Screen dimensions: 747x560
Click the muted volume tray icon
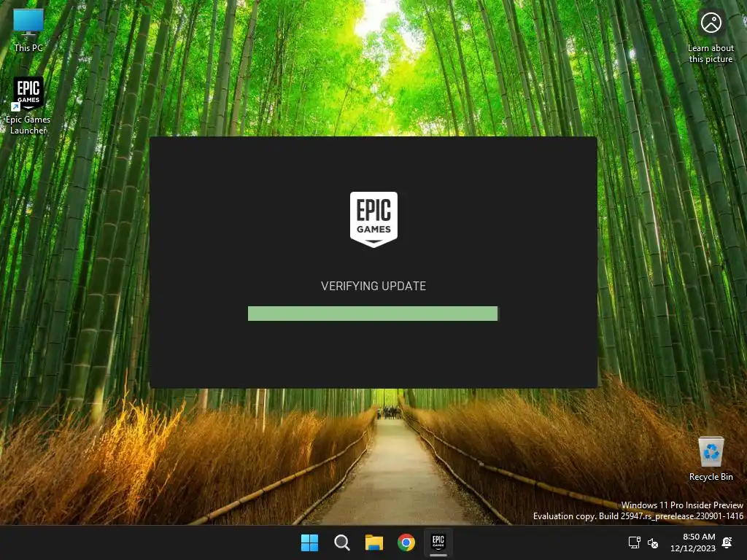click(653, 542)
